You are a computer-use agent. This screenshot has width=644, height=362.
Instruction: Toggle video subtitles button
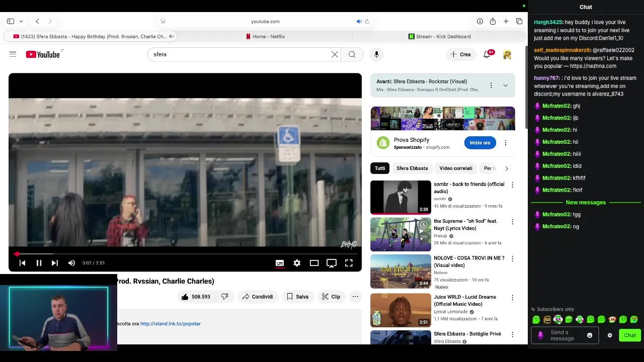[x=280, y=263]
